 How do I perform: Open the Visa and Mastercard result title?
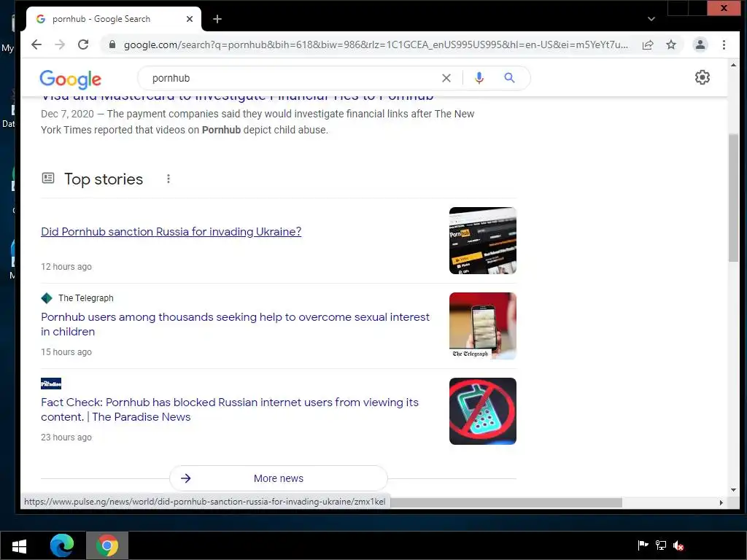click(x=237, y=98)
